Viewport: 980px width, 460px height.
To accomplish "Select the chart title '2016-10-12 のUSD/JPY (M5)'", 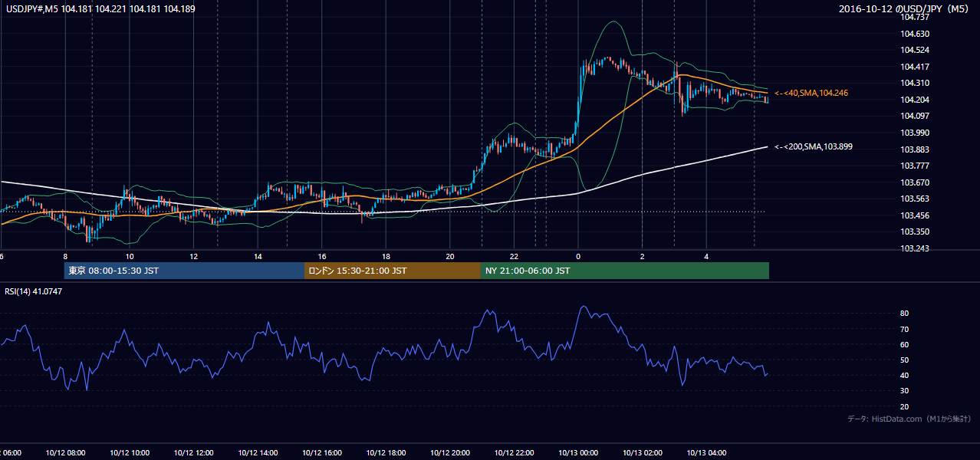I will (905, 9).
